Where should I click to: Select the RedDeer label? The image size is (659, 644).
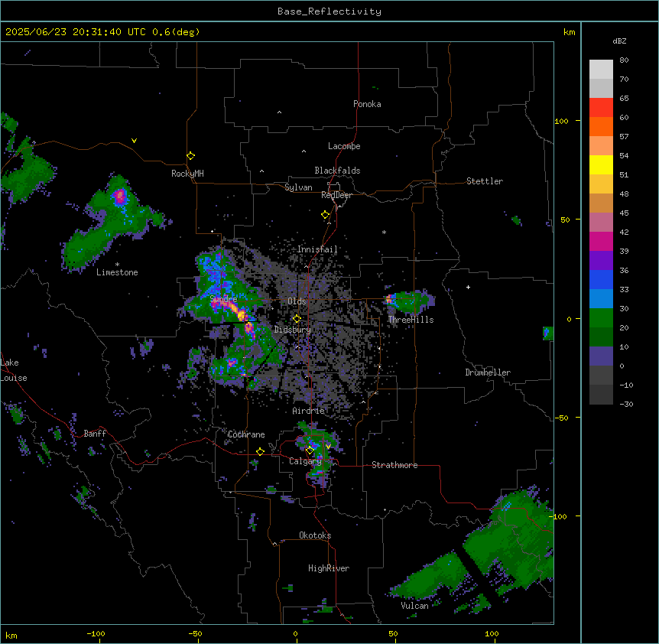(x=336, y=195)
